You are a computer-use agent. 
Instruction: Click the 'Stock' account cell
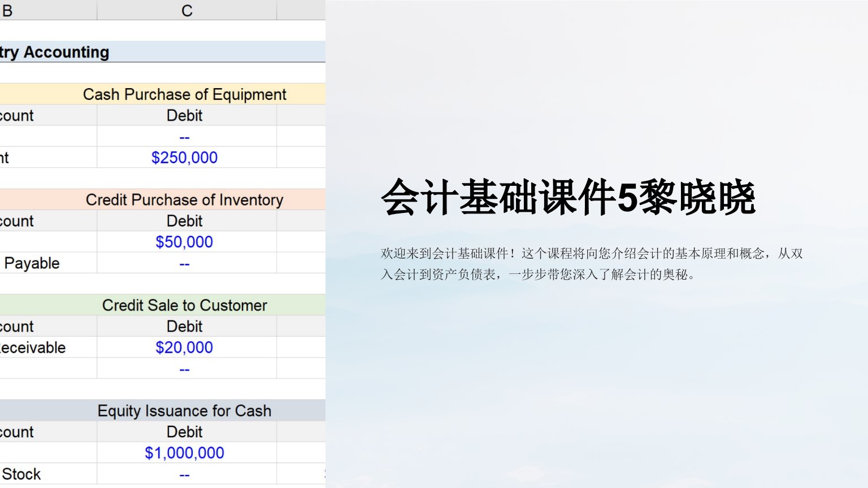(48, 474)
